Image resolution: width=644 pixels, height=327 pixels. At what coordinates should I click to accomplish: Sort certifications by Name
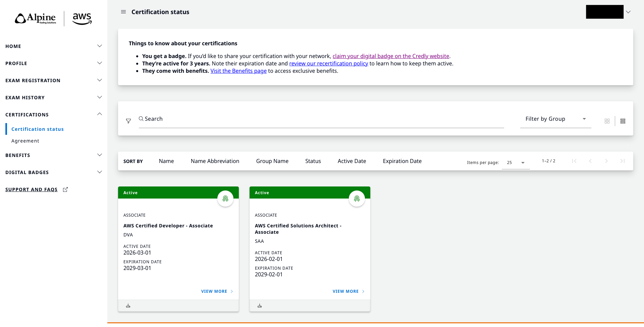click(x=166, y=161)
